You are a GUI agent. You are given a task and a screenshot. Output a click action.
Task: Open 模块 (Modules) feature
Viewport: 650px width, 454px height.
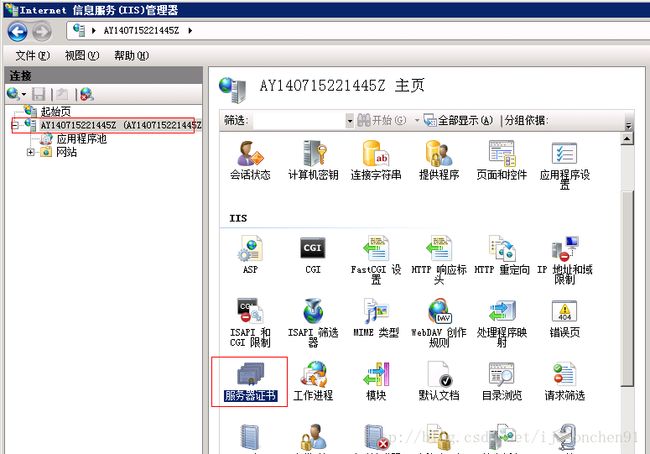click(376, 381)
